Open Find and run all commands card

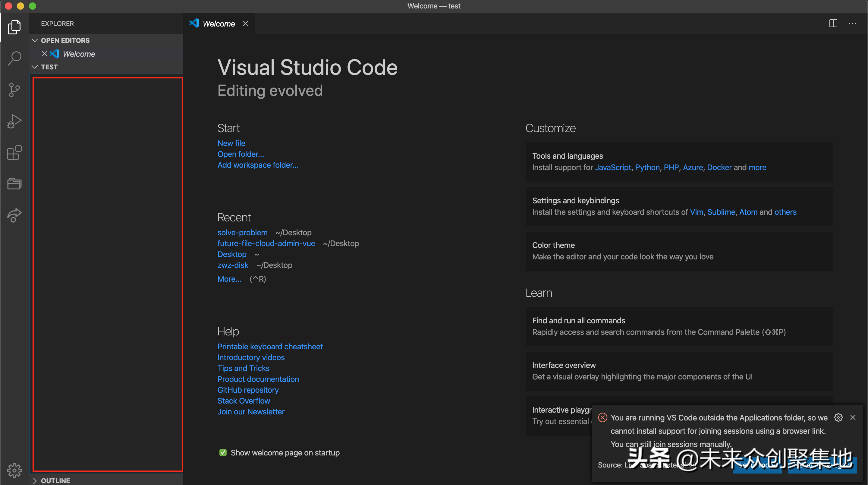point(679,326)
